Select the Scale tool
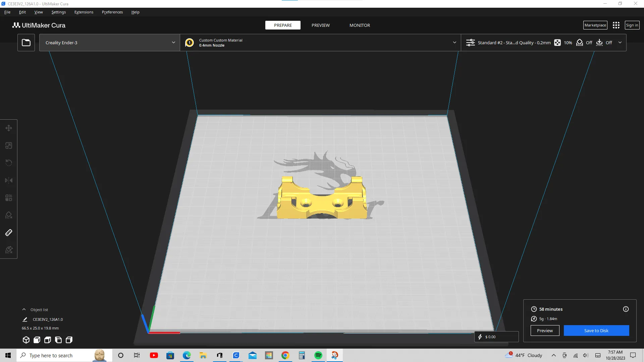This screenshot has width=644, height=362. (x=9, y=145)
